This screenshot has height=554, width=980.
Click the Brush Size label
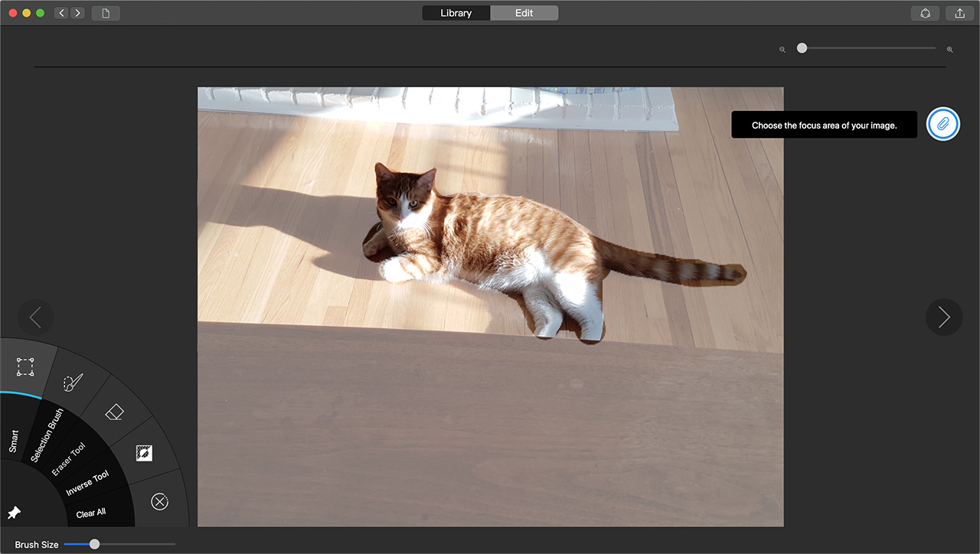37,545
